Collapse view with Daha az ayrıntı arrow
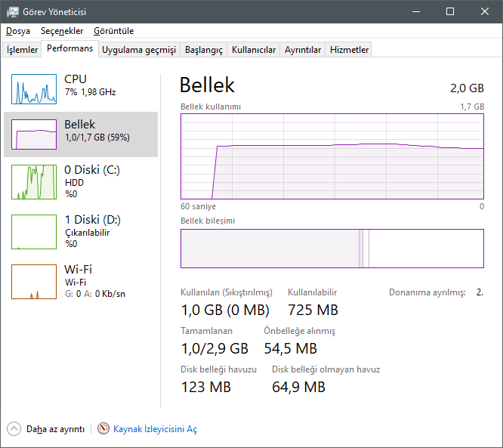Image resolution: width=503 pixels, height=448 pixels. 14,428
